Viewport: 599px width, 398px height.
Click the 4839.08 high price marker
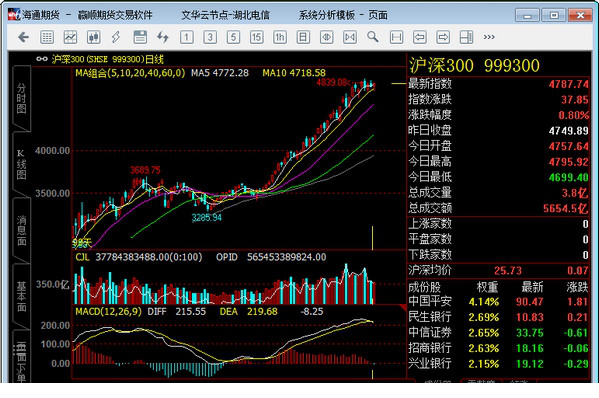pos(333,82)
